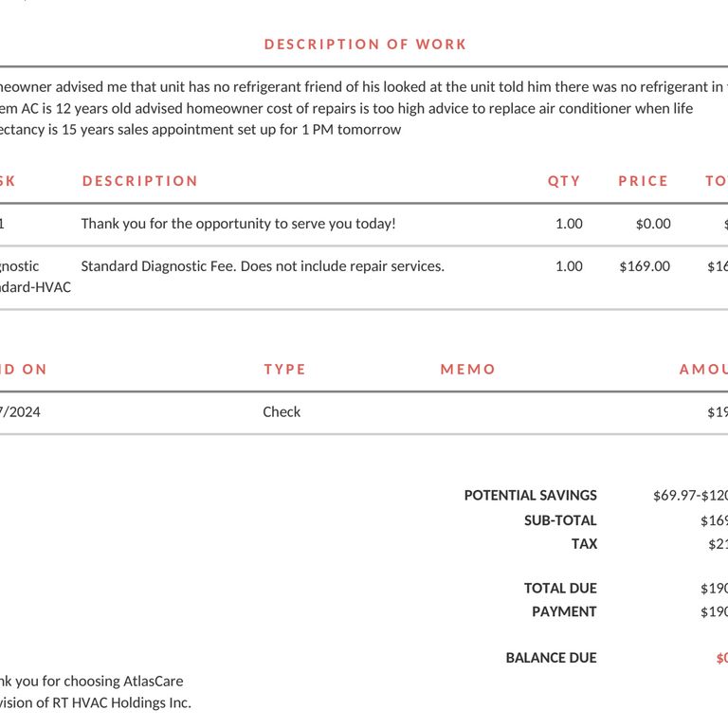Click the Check payment type entry
Viewport: 728px width, 728px height.
tap(282, 412)
